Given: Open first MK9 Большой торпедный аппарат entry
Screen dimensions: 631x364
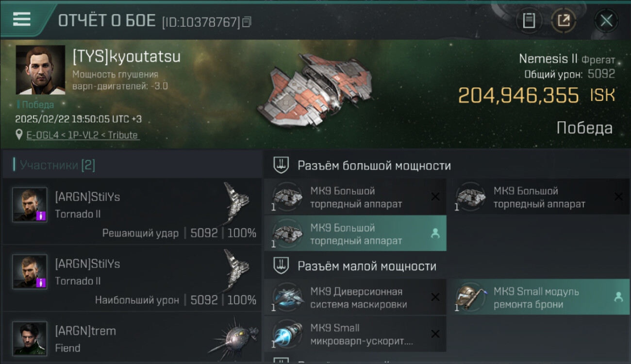Looking at the screenshot, I should [x=355, y=197].
